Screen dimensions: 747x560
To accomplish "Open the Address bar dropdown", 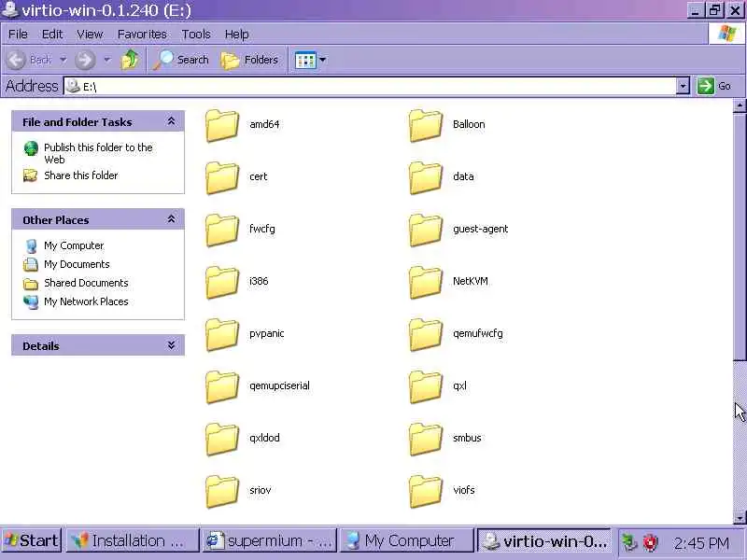I will tap(683, 86).
